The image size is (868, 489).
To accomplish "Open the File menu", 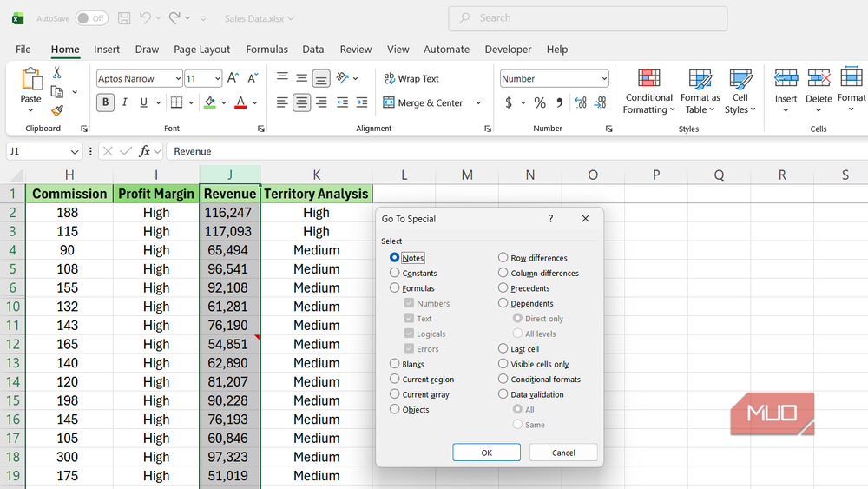I will click(23, 50).
